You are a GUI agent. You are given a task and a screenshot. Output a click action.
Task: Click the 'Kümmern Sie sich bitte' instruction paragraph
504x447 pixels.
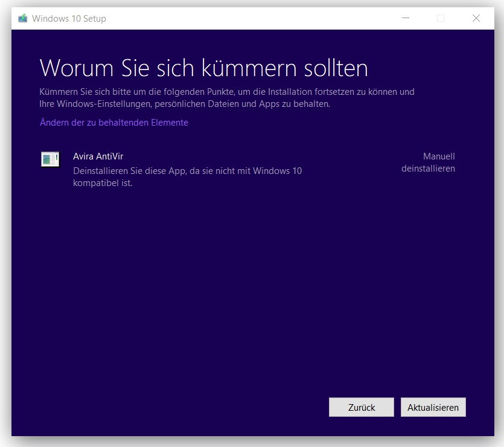point(226,98)
